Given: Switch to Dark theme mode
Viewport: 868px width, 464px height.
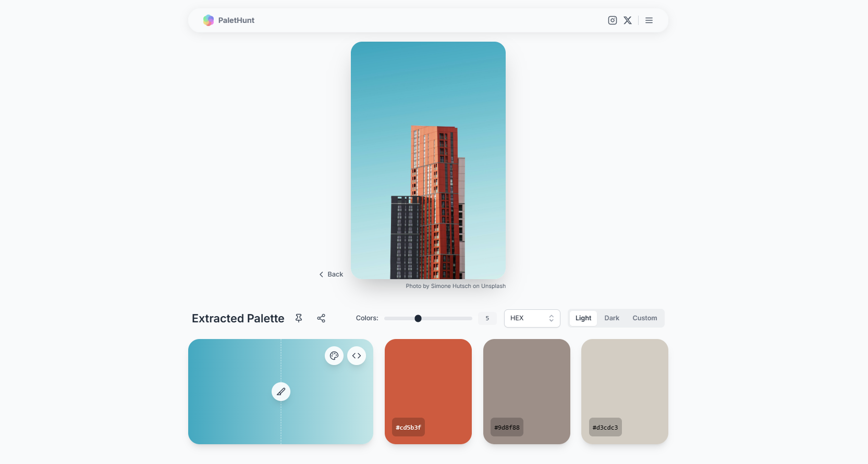Looking at the screenshot, I should [612, 318].
